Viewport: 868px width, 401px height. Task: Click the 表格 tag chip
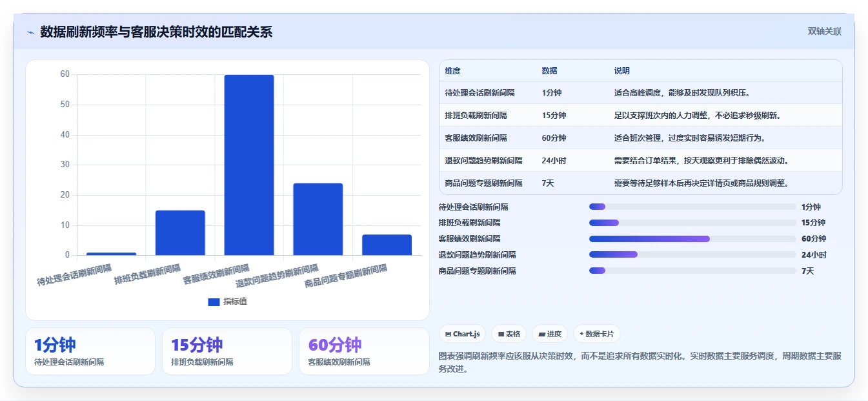point(509,334)
